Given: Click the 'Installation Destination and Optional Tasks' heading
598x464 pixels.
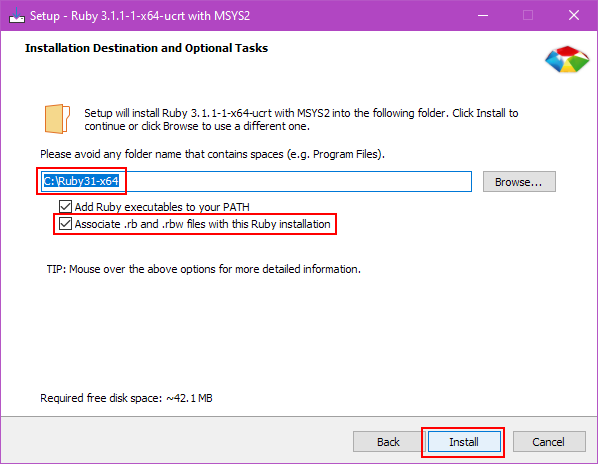Looking at the screenshot, I should 146,48.
